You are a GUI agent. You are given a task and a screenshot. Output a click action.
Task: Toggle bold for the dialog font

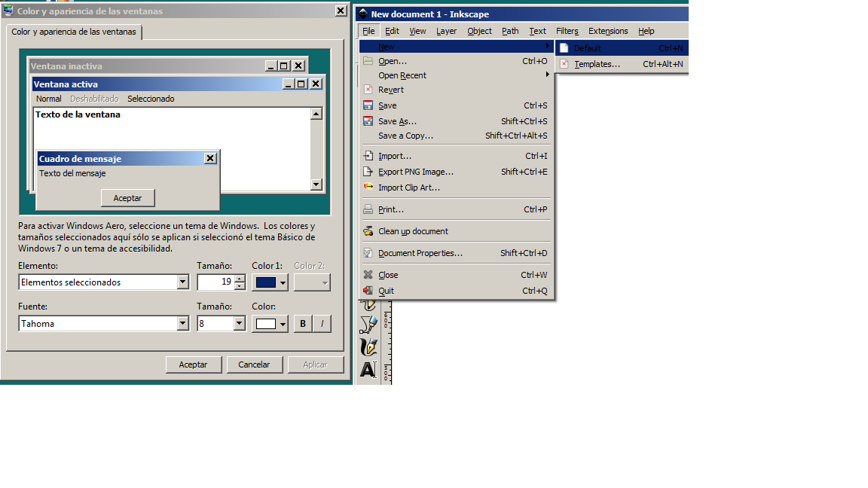click(x=301, y=322)
